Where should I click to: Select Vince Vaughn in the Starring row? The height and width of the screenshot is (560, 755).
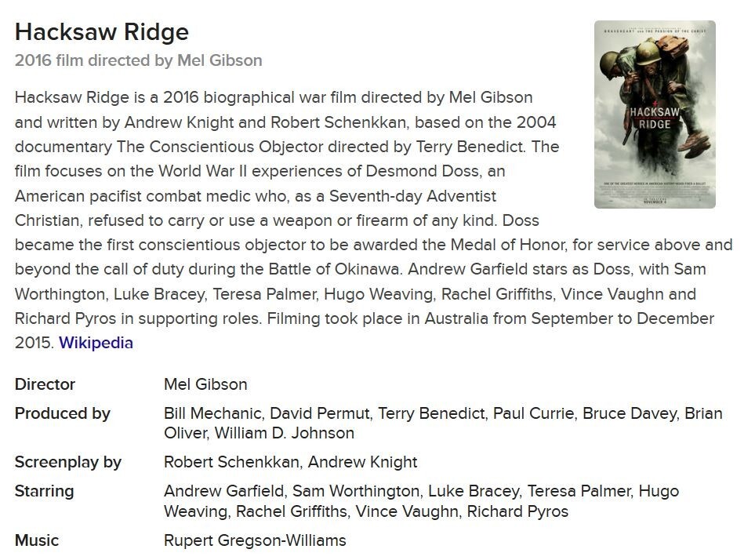[406, 511]
